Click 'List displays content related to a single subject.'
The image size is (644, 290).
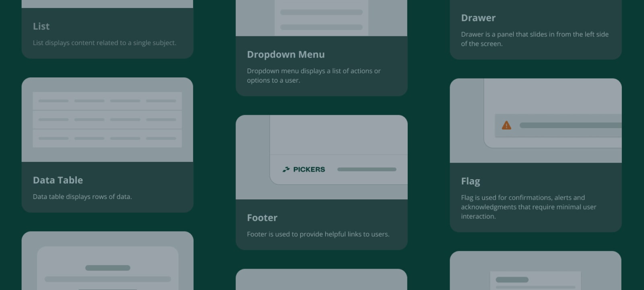[x=105, y=43]
